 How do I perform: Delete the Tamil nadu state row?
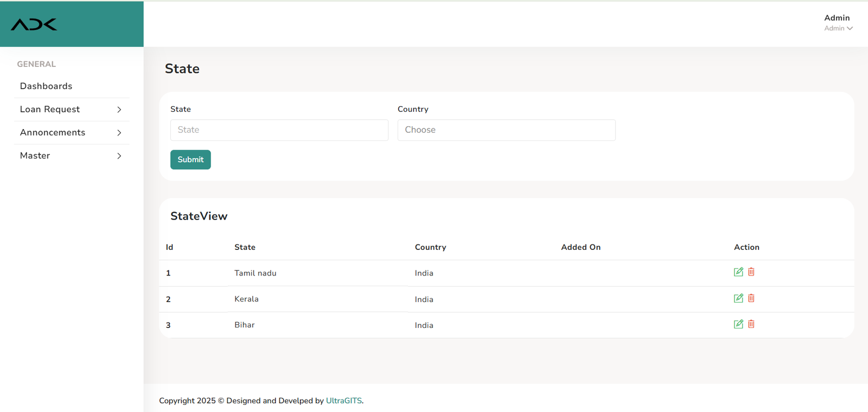pos(751,272)
